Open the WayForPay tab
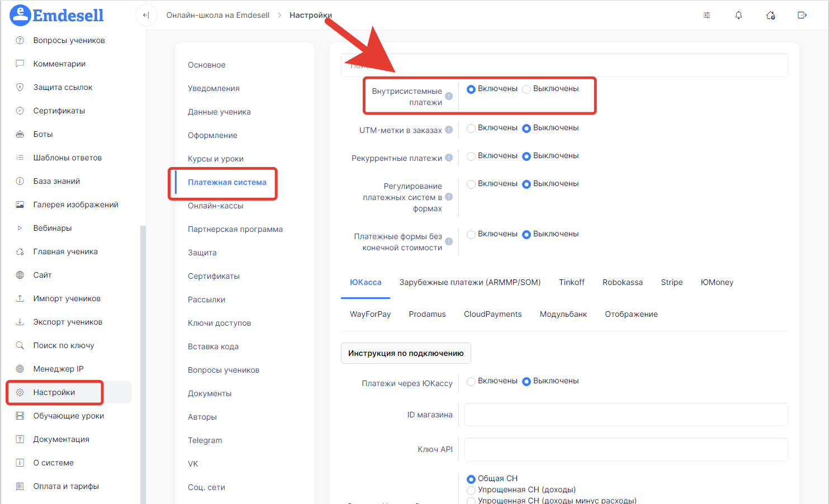Viewport: 830px width, 504px height. (371, 314)
